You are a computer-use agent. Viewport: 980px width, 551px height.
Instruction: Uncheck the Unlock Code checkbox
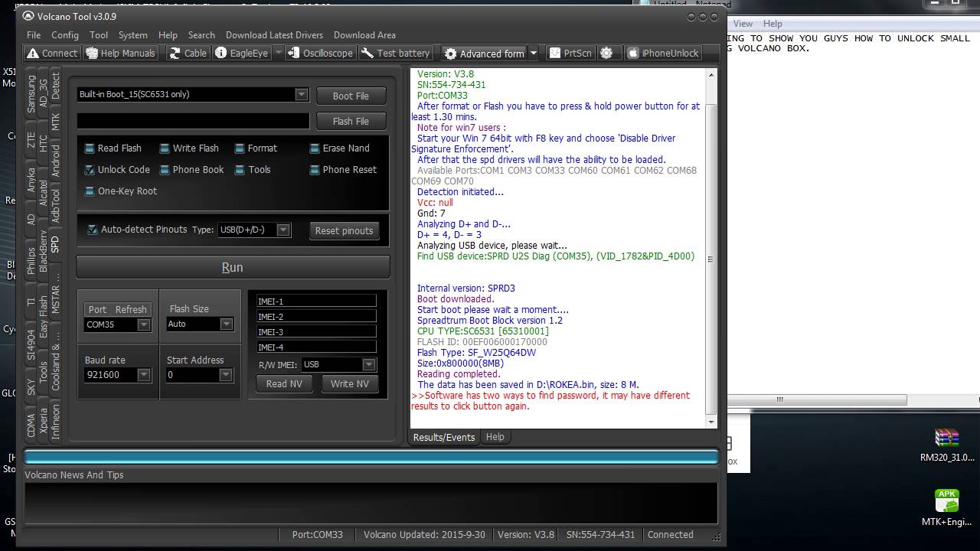90,170
